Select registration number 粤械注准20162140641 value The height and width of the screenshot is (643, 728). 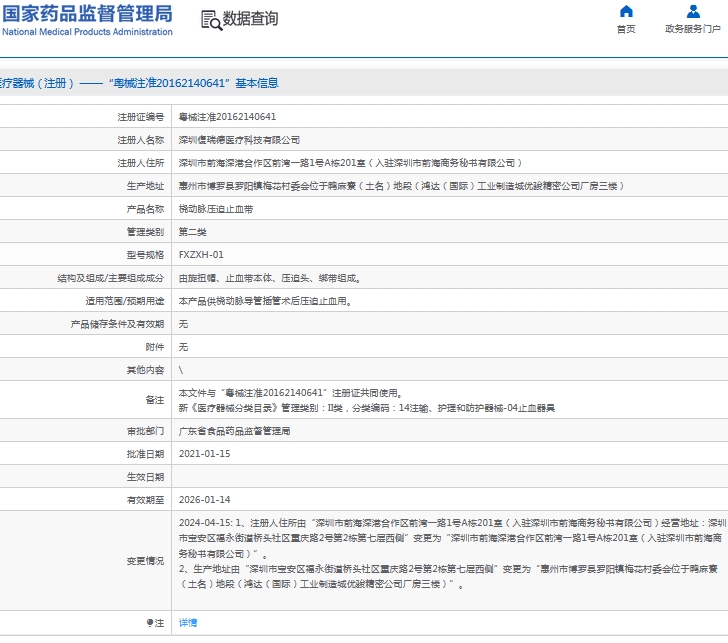(x=227, y=117)
